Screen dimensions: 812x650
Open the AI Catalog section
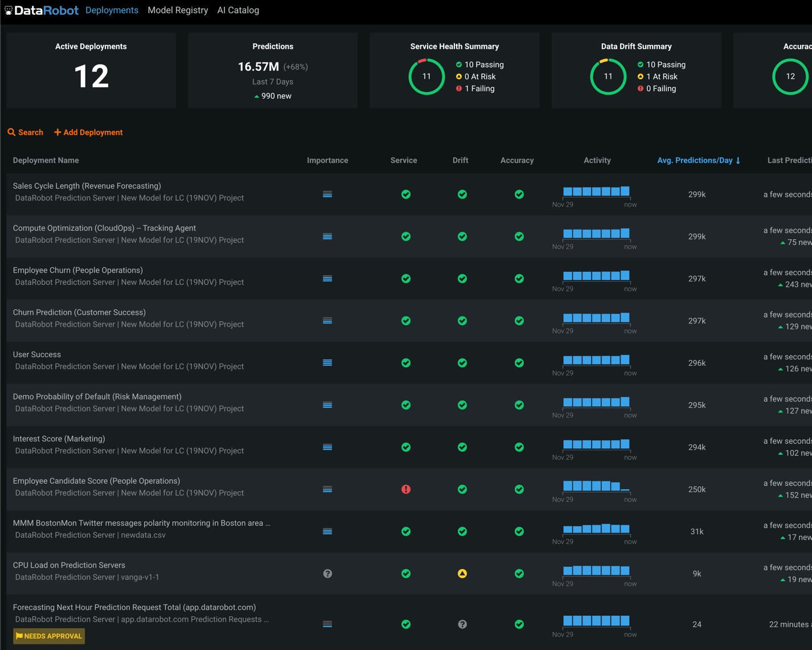click(238, 10)
